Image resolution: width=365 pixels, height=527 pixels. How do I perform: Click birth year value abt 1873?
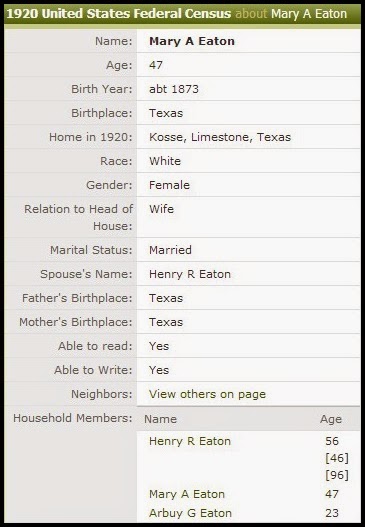(174, 89)
